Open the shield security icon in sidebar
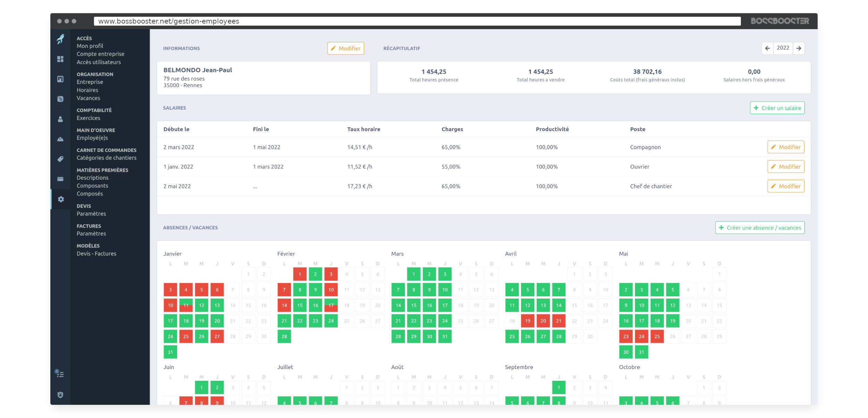Screen dimensions: 868x418 (60, 395)
